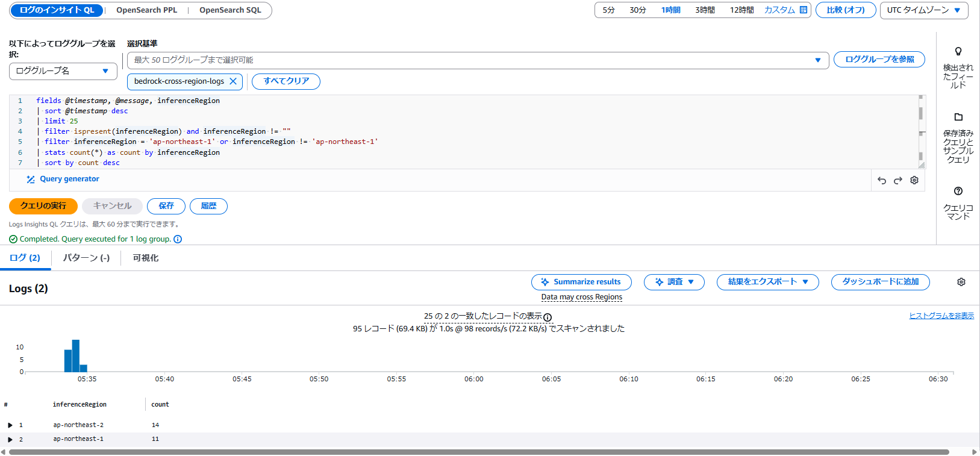This screenshot has width=980, height=456.
Task: Expand result row 1 ap-northeast-2
Action: click(10, 425)
